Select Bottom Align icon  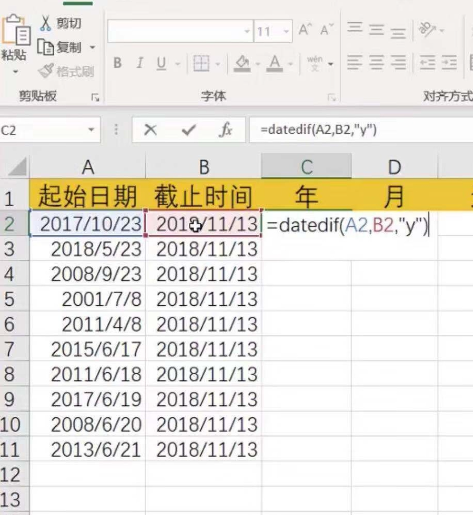click(x=398, y=33)
